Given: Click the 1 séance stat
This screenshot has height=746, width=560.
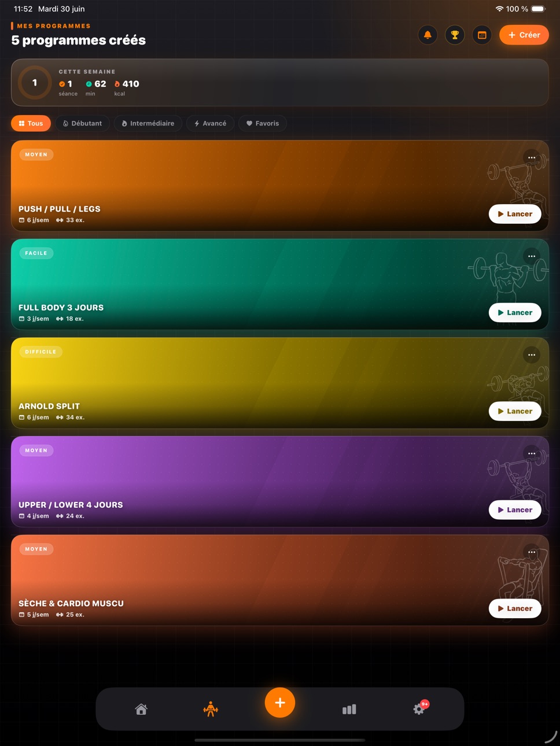Looking at the screenshot, I should pos(68,87).
